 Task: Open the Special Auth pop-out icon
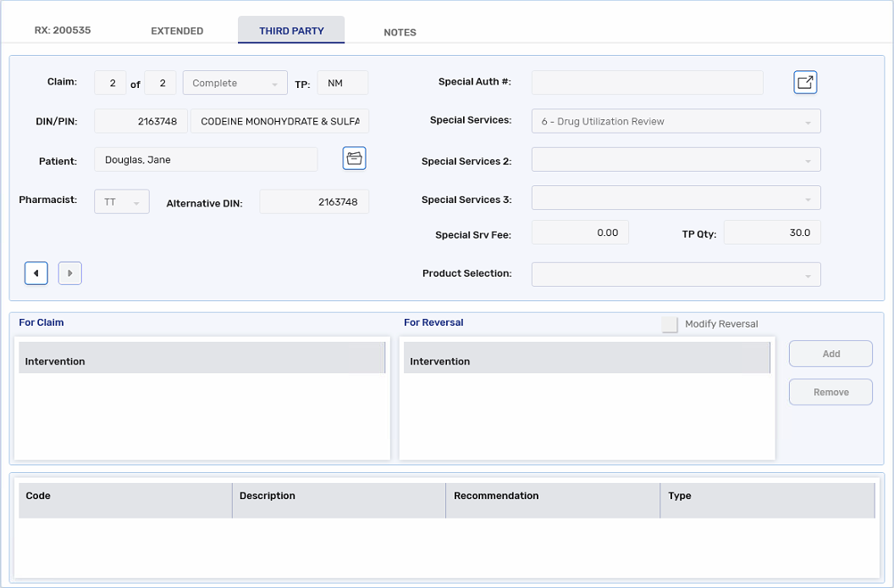(x=805, y=82)
